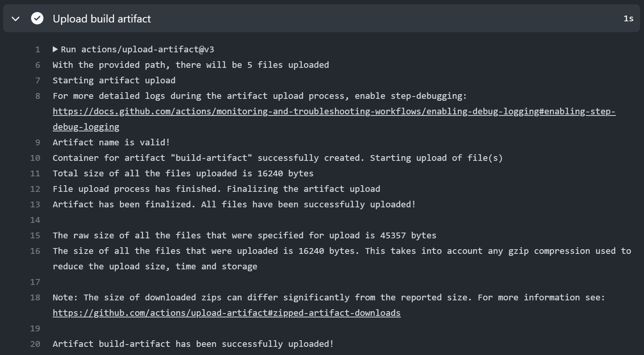Click line number 1 in the log
644x355 pixels.
pos(38,50)
